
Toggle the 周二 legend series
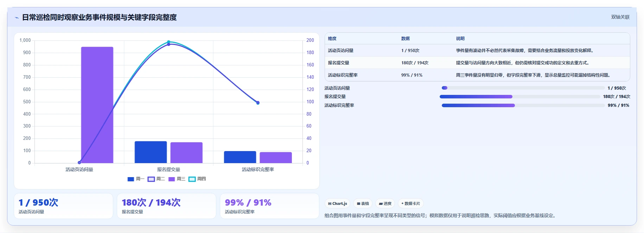point(156,179)
